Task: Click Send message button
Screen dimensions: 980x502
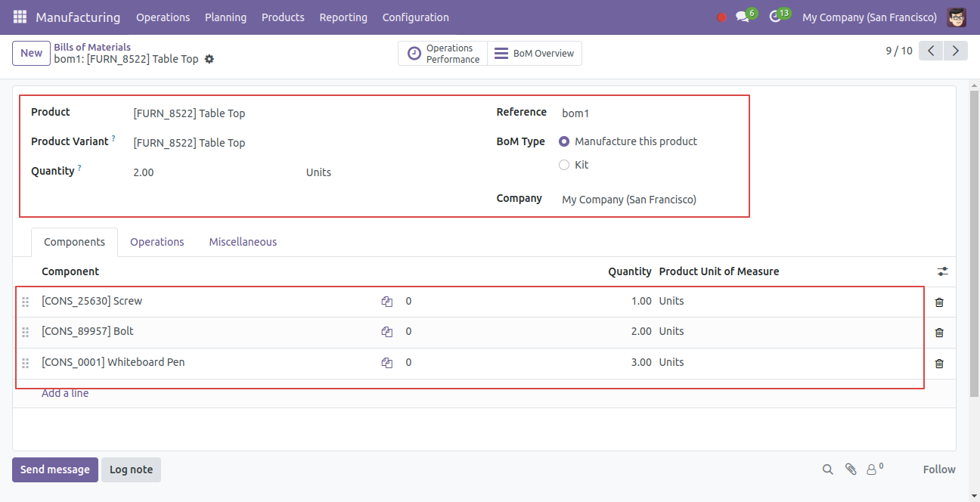Action: point(55,469)
